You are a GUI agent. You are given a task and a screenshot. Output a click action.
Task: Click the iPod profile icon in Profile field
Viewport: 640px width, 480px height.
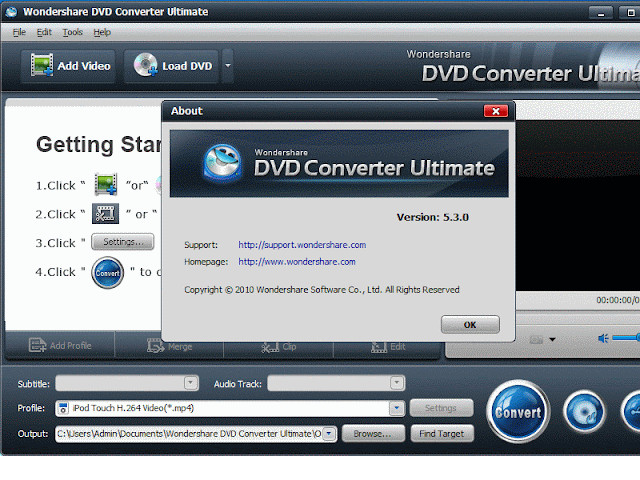(63, 408)
